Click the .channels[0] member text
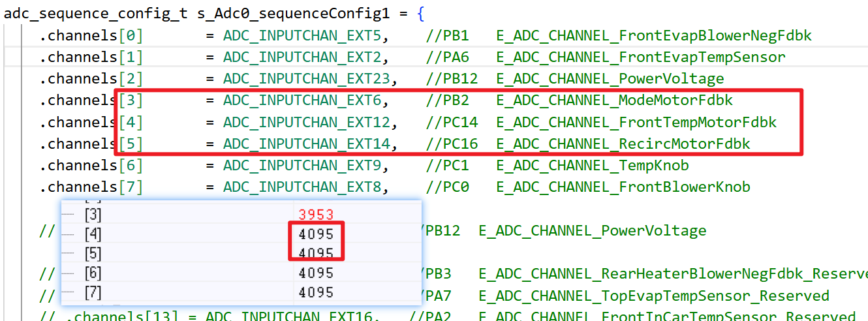 91,36
